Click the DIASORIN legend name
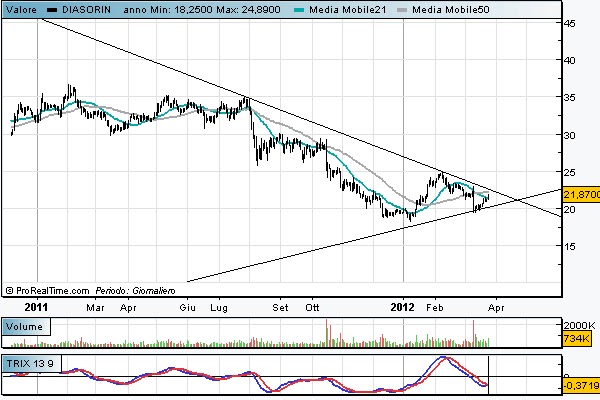This screenshot has width=600, height=400. pos(86,10)
